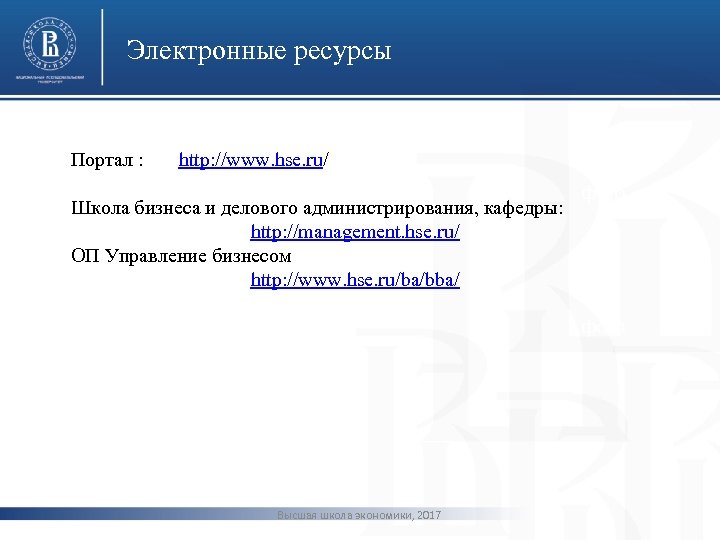This screenshot has width=720, height=540.
Task: Click the small university name under the logo
Action: [50, 79]
